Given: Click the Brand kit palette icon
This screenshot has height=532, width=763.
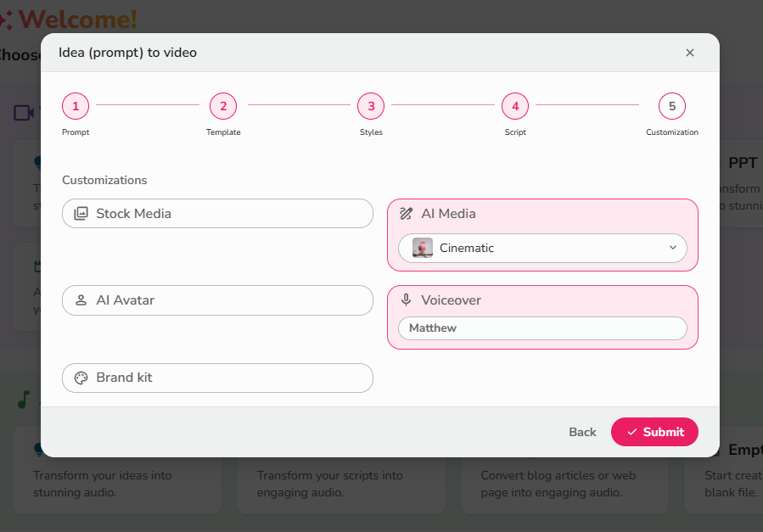Looking at the screenshot, I should tap(81, 378).
